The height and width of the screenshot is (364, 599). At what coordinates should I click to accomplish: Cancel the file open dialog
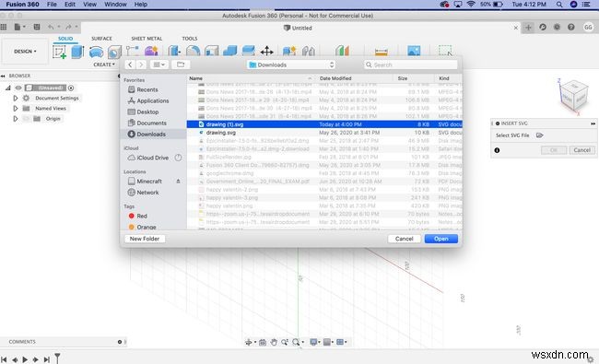[x=405, y=239]
